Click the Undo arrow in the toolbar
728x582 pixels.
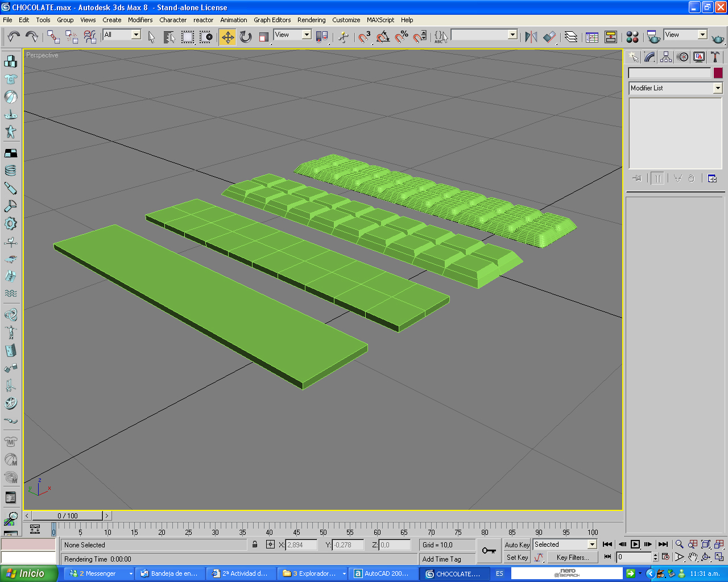(14, 37)
